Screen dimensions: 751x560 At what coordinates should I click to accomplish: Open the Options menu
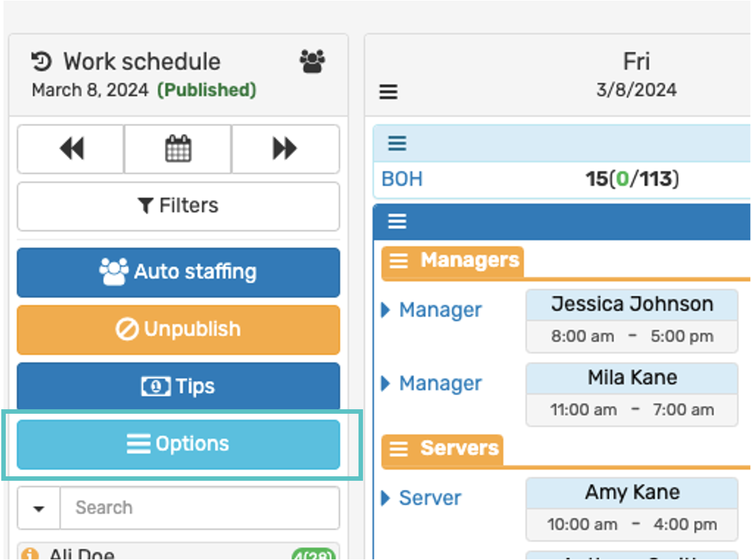pyautogui.click(x=178, y=445)
